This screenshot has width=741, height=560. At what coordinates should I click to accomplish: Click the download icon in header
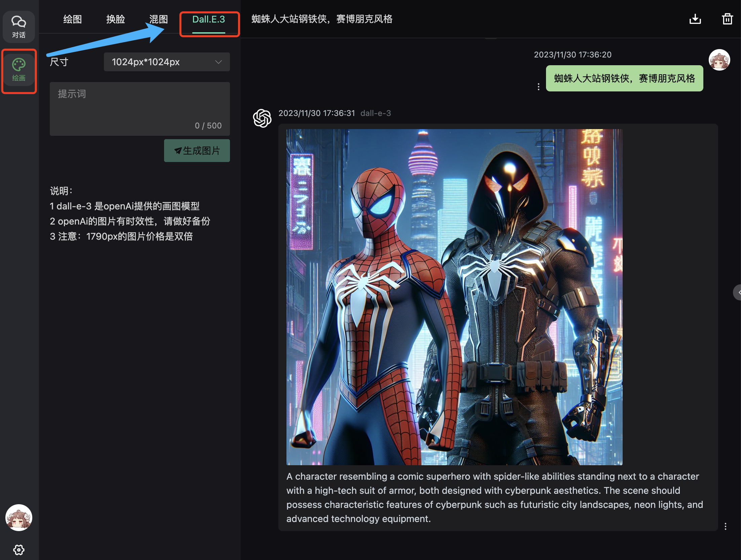click(695, 19)
